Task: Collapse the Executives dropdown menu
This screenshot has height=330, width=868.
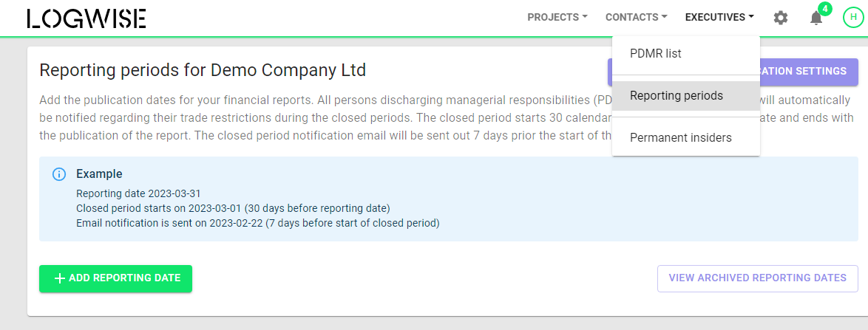Action: pos(719,17)
